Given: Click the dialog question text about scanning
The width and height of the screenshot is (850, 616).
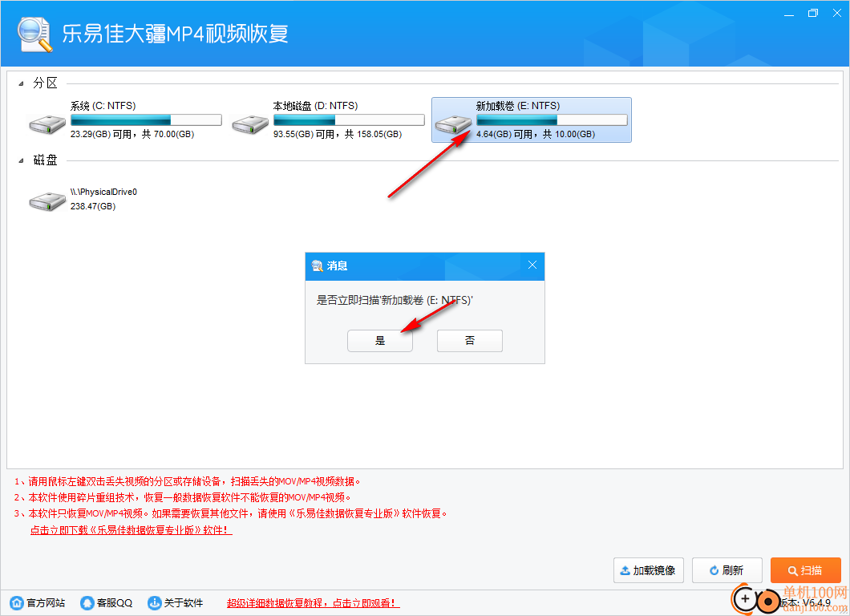Looking at the screenshot, I should tap(395, 300).
